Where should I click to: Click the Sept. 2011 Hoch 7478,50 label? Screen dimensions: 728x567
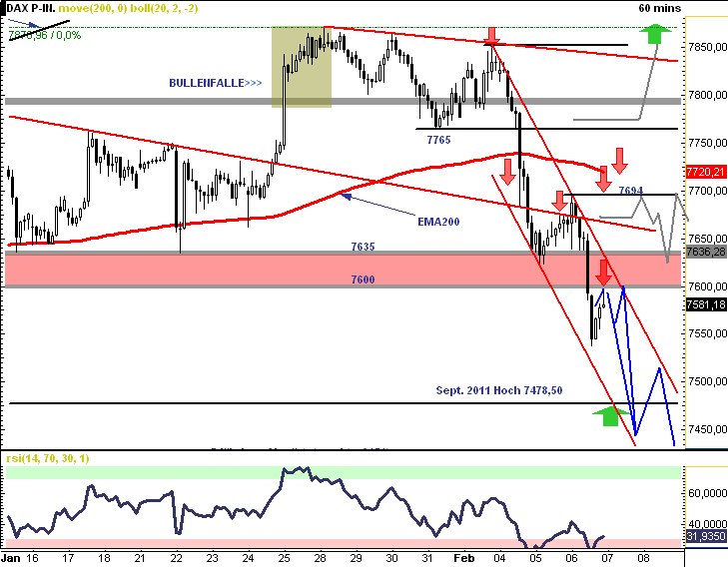click(499, 390)
